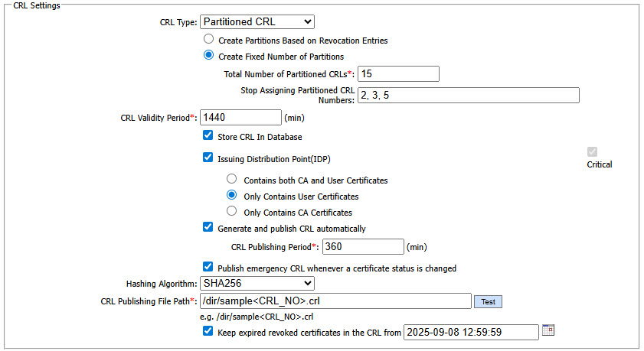Click Total Number of Partitioned CRLs field

coord(398,73)
